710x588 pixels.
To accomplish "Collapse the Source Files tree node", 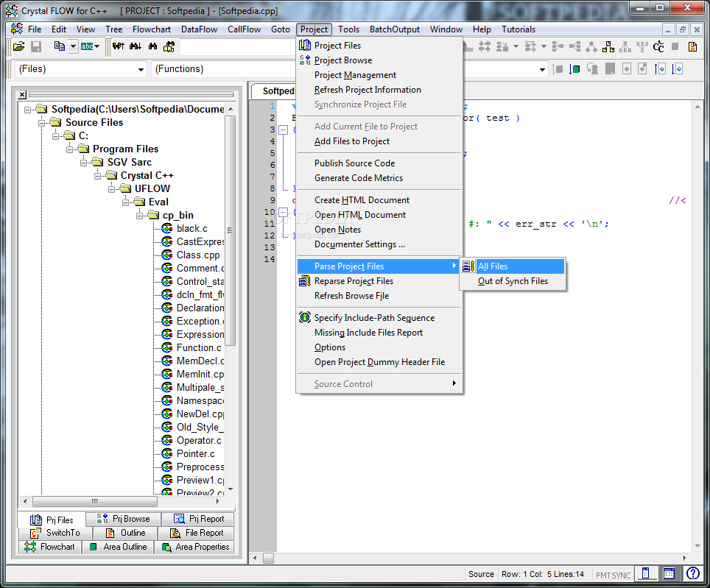I will [42, 122].
